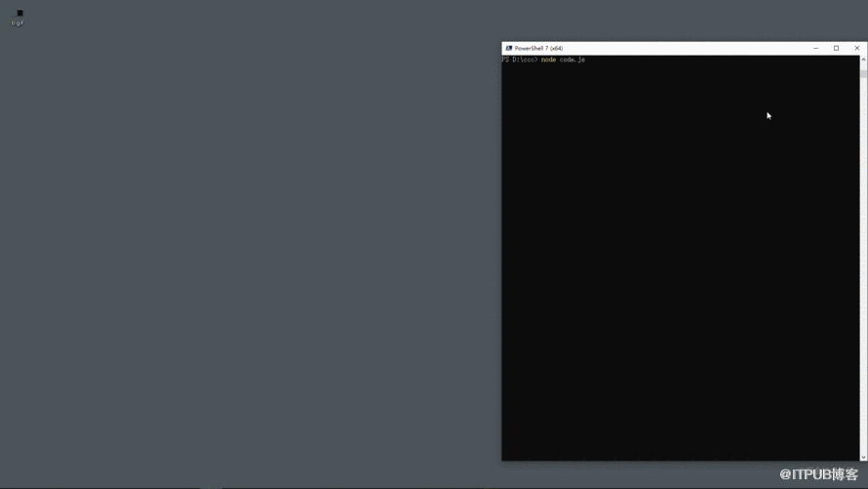
Task: Click the bottom edge of the terminal window
Action: pyautogui.click(x=685, y=461)
